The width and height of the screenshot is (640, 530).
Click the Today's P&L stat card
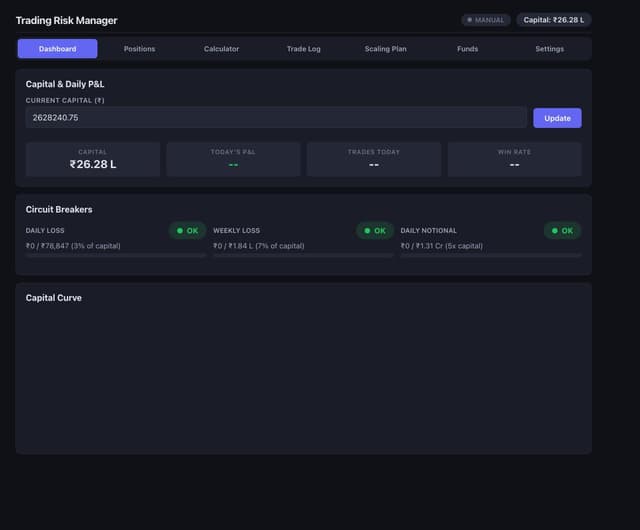point(233,159)
